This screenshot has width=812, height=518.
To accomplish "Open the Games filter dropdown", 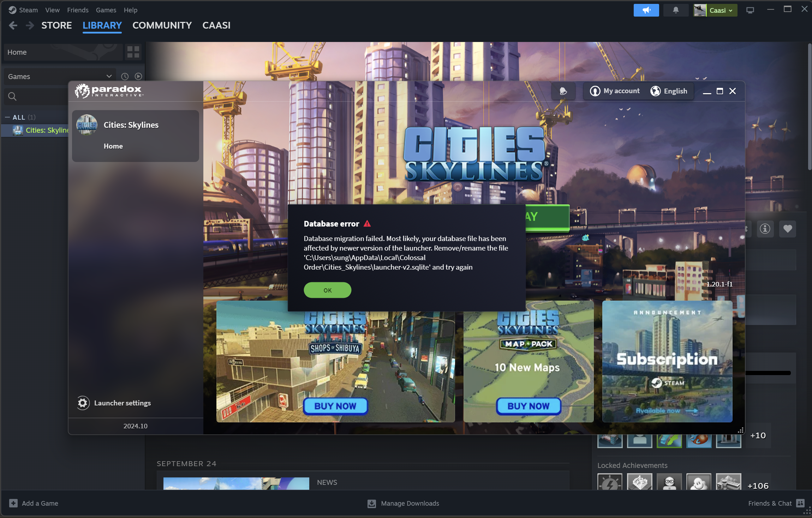I will pyautogui.click(x=60, y=77).
